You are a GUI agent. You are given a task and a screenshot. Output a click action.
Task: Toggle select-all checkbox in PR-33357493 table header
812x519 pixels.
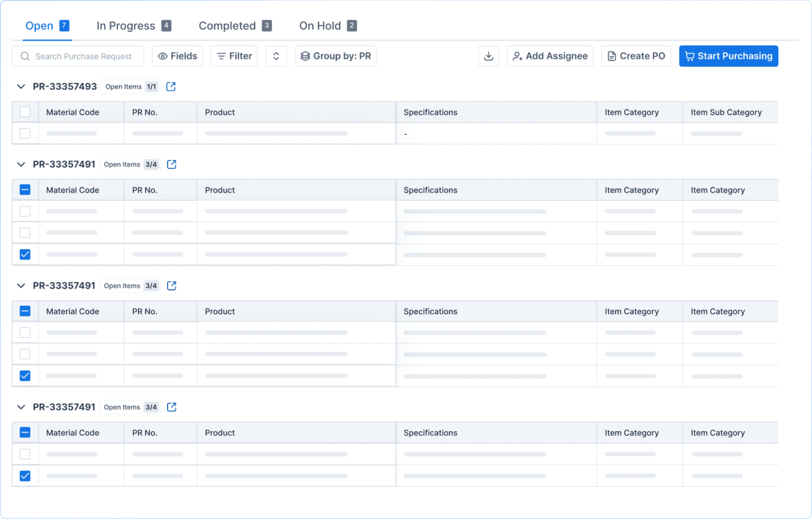click(25, 112)
